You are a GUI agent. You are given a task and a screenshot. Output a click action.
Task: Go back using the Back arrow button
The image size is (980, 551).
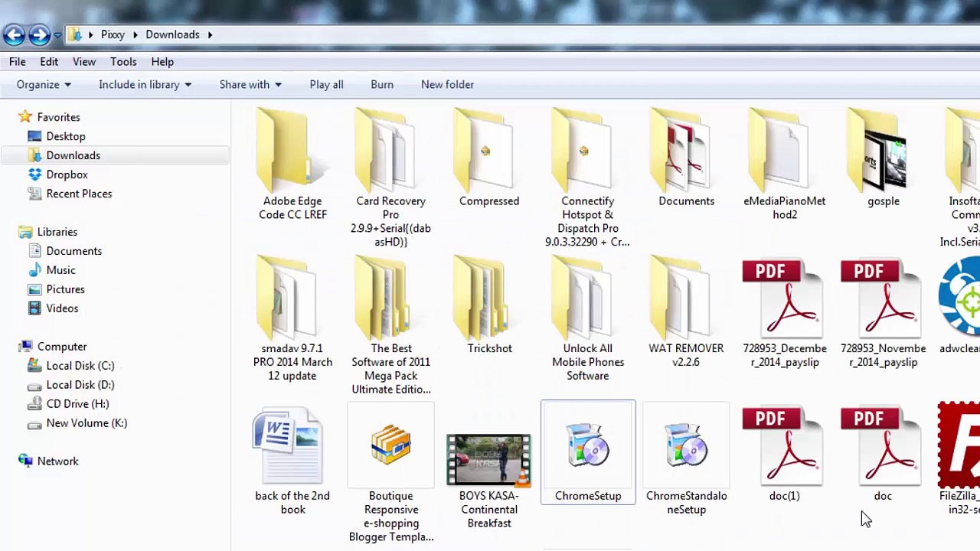pyautogui.click(x=14, y=34)
